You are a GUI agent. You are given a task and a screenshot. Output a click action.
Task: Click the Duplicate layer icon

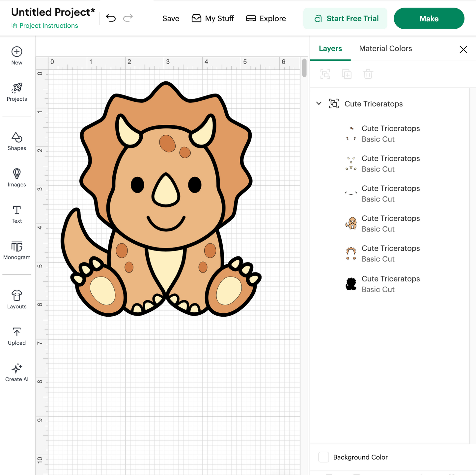point(347,74)
